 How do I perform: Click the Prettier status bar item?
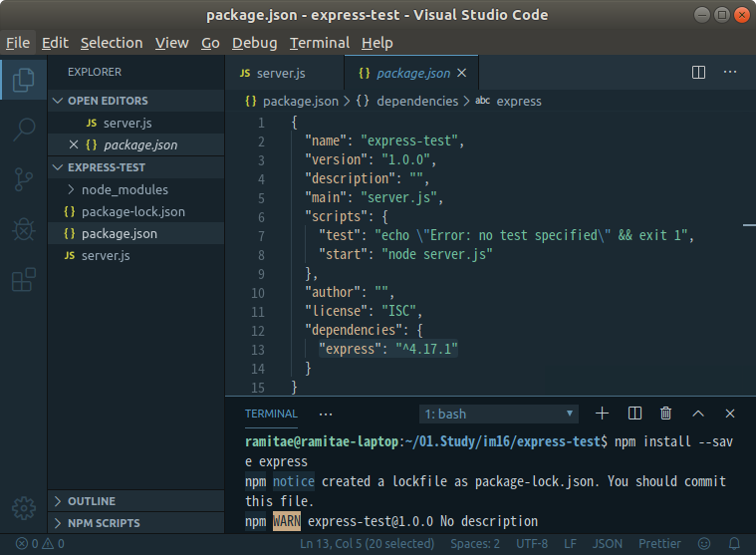coord(659,544)
